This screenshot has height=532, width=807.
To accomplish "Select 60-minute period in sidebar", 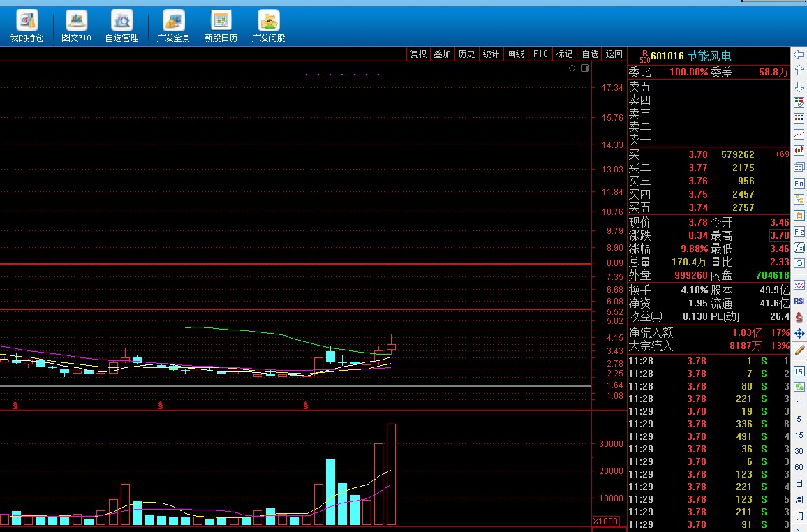I will (799, 466).
